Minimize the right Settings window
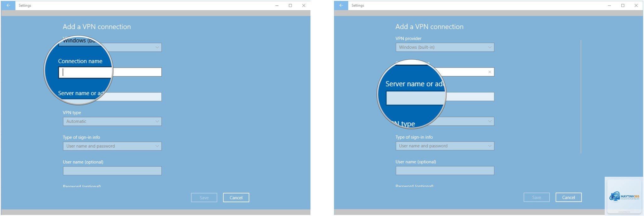 (609, 5)
